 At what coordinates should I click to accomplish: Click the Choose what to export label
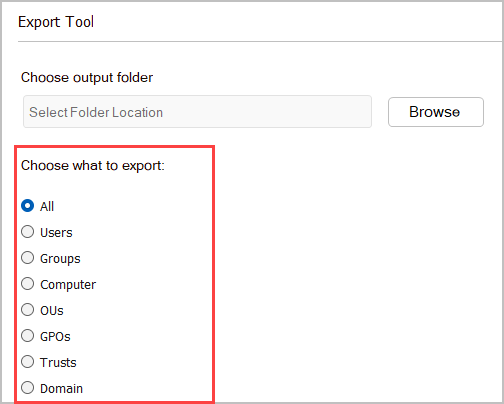click(93, 165)
